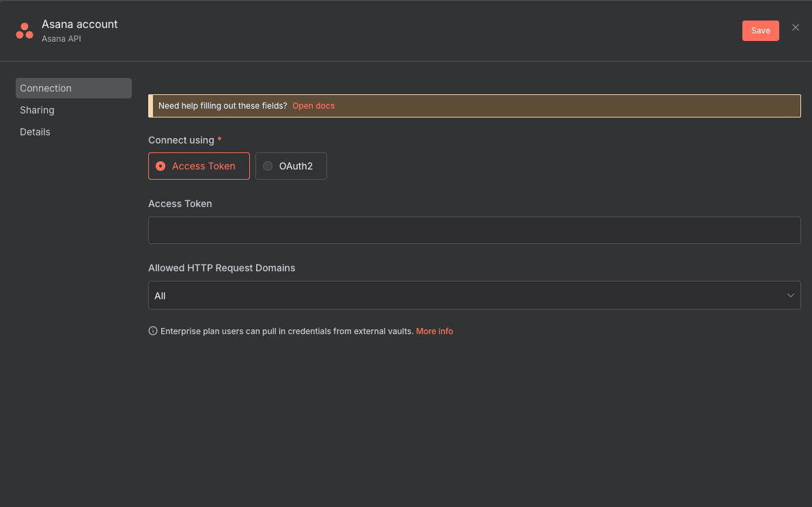The image size is (812, 507).
Task: Switch to the Sharing tab
Action: [37, 109]
